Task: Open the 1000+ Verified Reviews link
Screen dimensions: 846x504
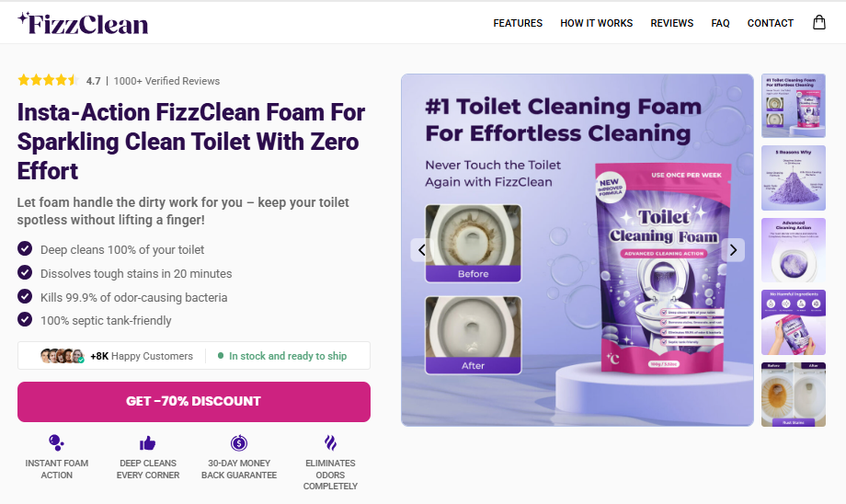Action: 166,81
